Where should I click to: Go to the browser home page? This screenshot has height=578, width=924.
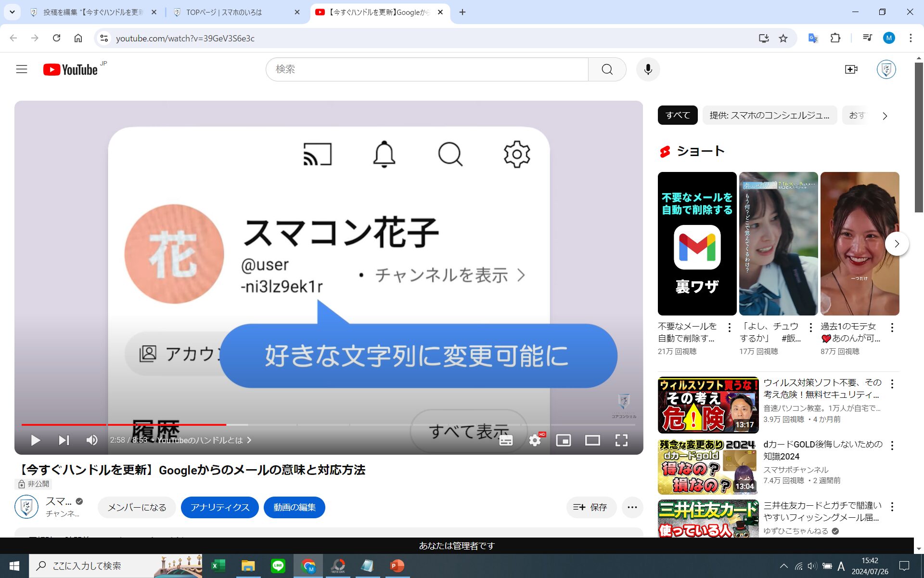[x=78, y=38]
